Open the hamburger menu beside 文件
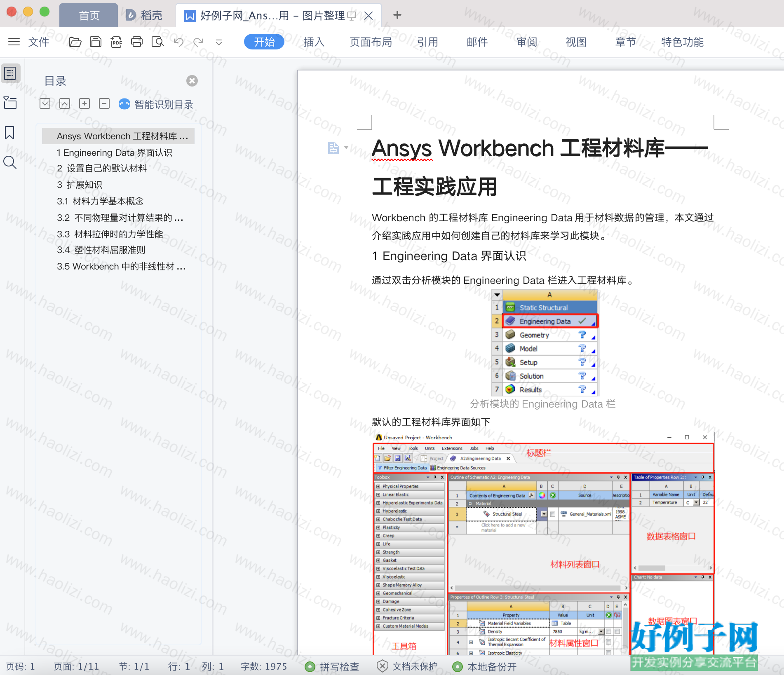The height and width of the screenshot is (675, 784). pos(14,42)
